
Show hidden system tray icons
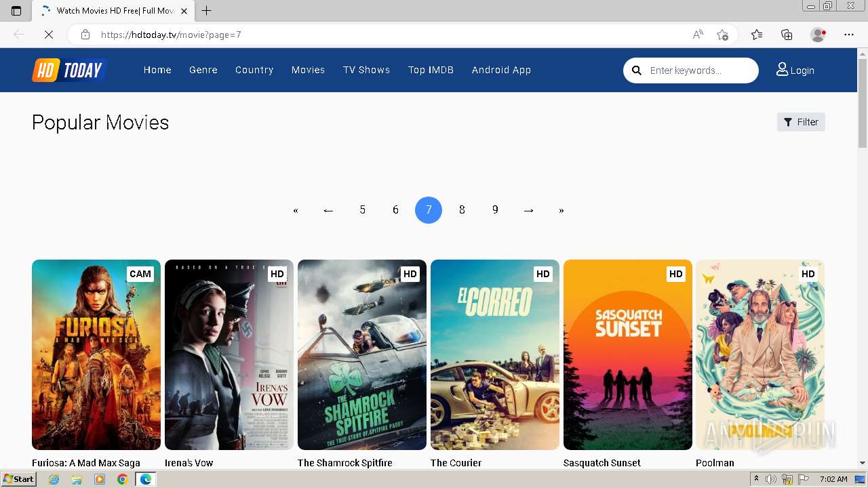[756, 479]
